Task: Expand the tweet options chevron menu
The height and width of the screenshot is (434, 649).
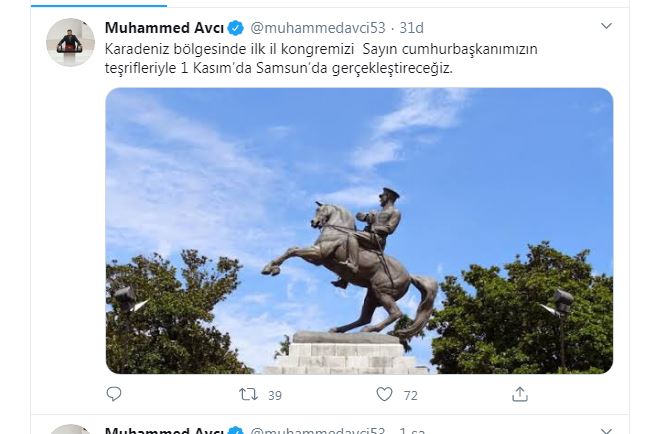Action: [606, 26]
